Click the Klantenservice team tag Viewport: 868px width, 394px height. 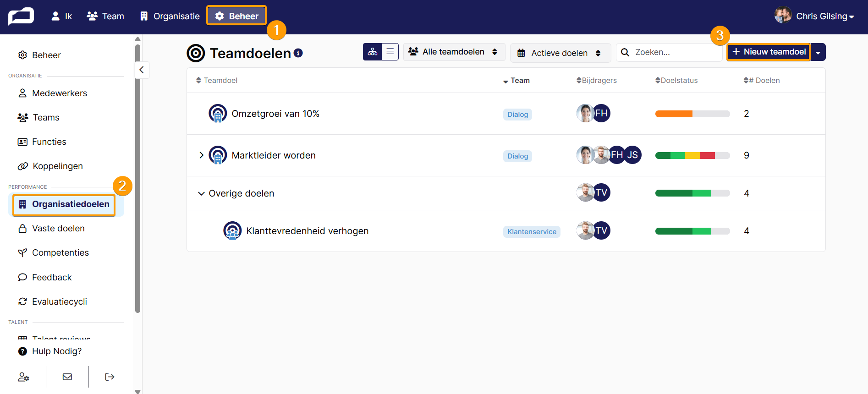(x=532, y=232)
